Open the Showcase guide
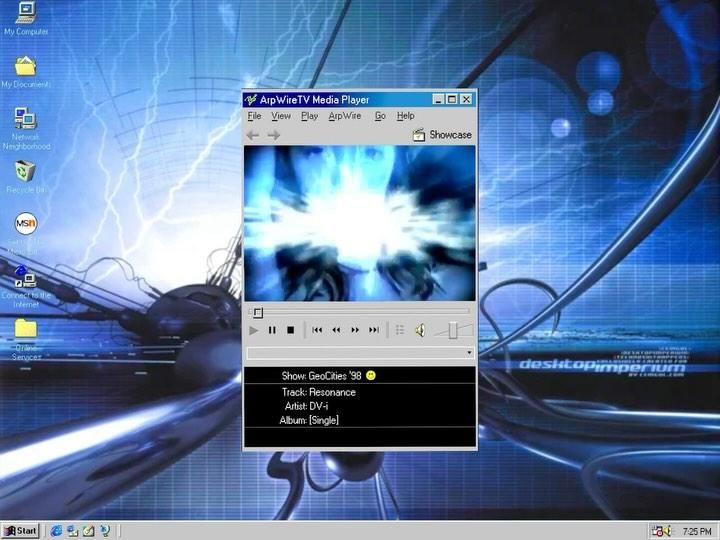 click(442, 135)
